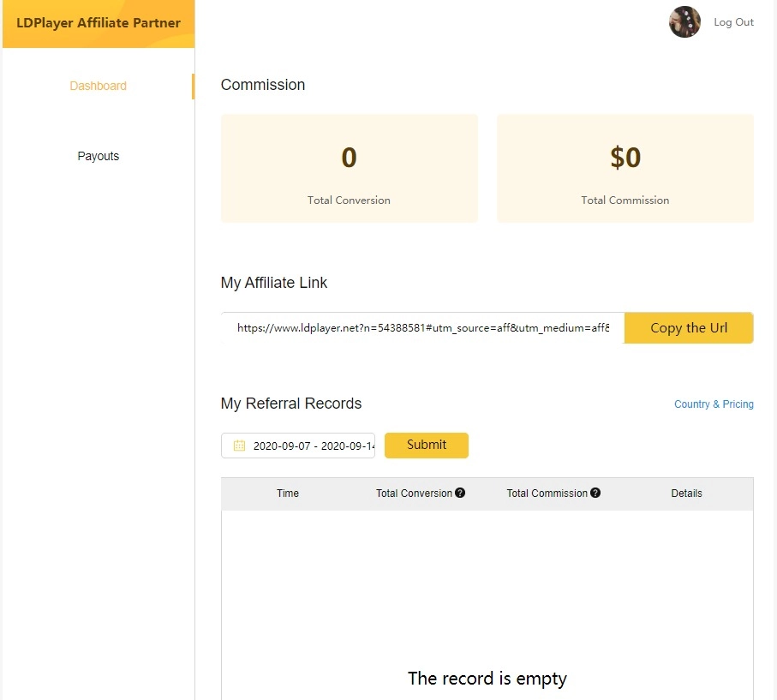
Task: Open the calendar date picker icon
Action: click(x=239, y=445)
